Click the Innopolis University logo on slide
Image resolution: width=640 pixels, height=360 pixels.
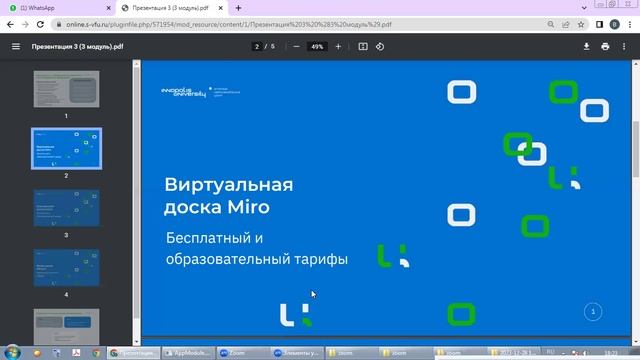pos(200,92)
